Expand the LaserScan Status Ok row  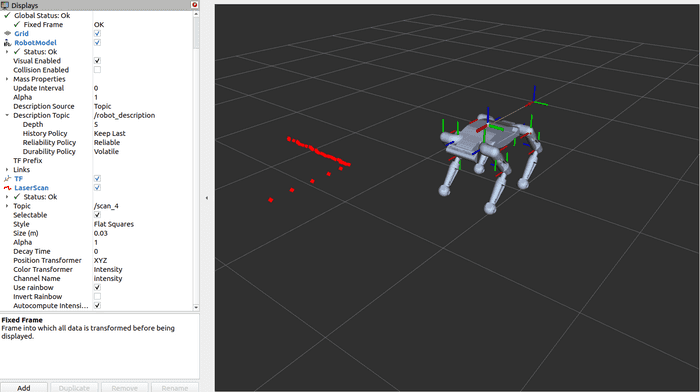click(x=7, y=197)
